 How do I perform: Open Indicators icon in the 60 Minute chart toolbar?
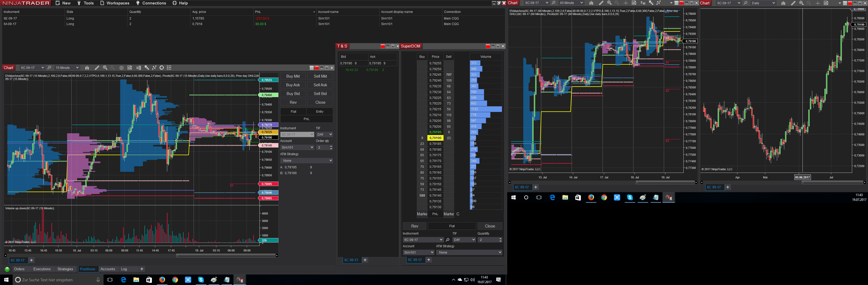(x=659, y=3)
